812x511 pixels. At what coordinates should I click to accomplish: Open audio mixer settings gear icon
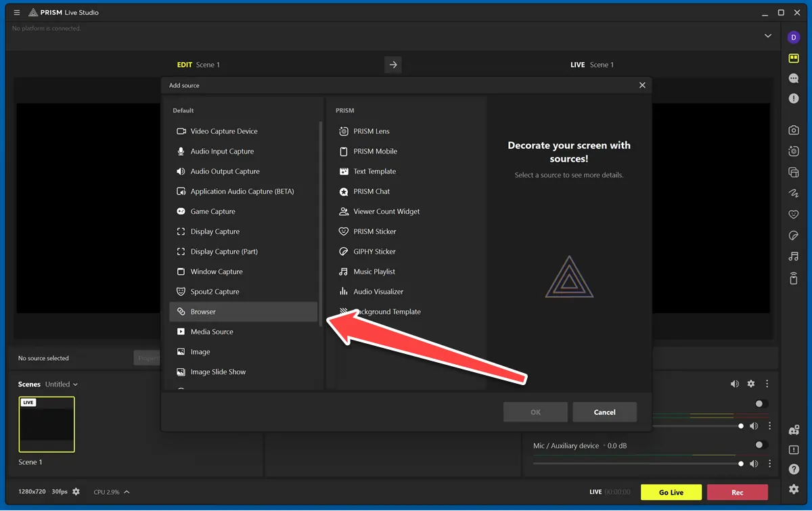click(x=750, y=384)
